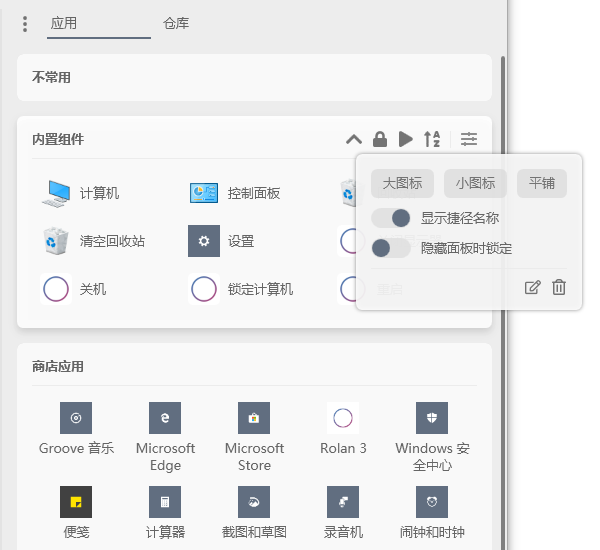Click the 不常用 group header
The width and height of the screenshot is (600, 550).
[52, 77]
